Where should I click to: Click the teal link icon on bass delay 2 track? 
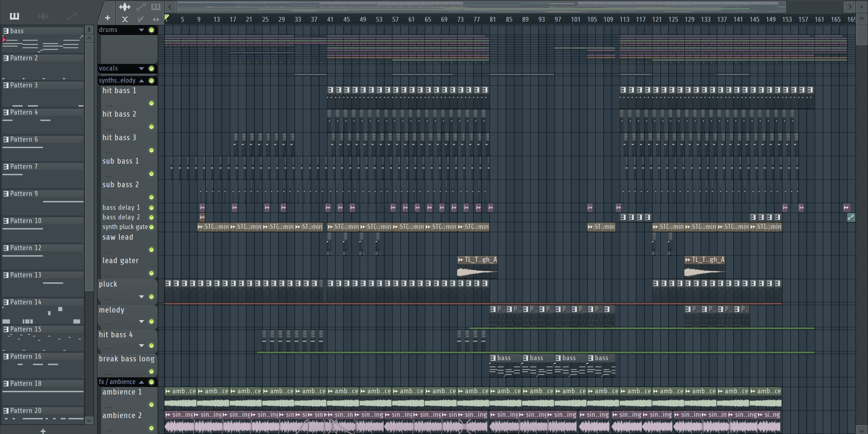pos(851,217)
